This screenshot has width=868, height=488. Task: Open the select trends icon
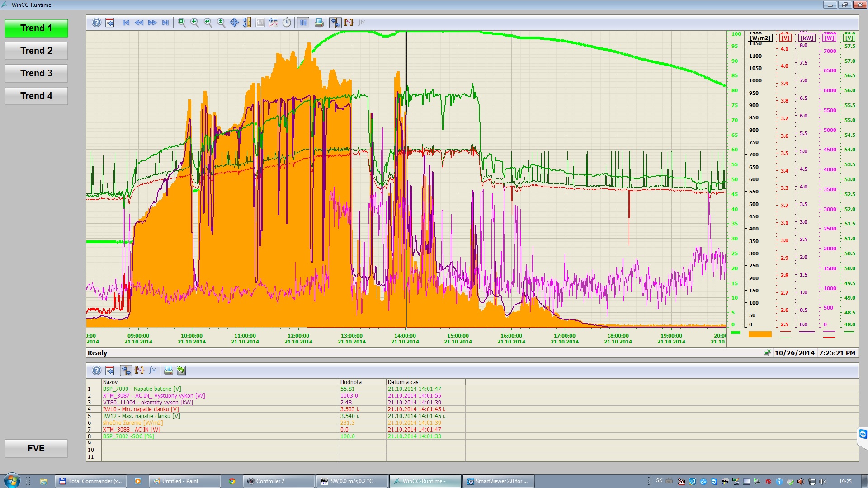(274, 23)
